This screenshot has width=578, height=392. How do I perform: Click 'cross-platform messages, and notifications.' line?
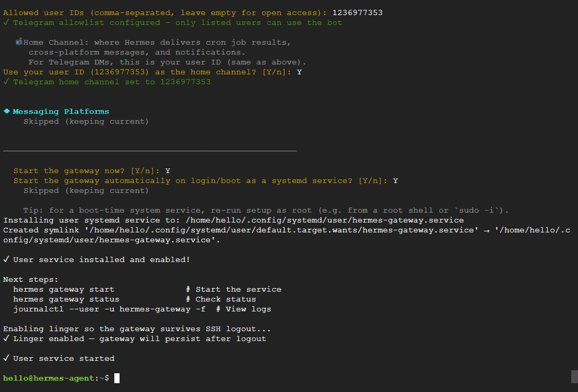(x=137, y=52)
